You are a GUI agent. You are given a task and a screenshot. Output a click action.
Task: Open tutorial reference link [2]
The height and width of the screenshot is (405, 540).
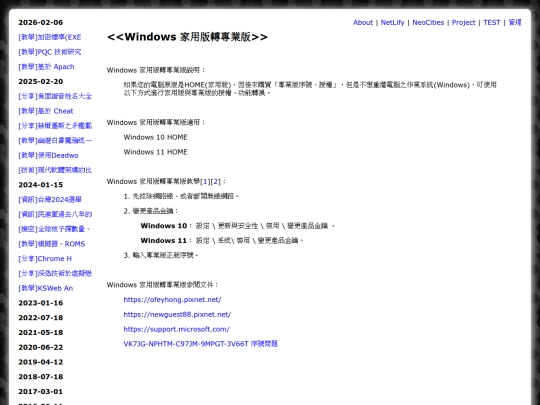[215, 181]
